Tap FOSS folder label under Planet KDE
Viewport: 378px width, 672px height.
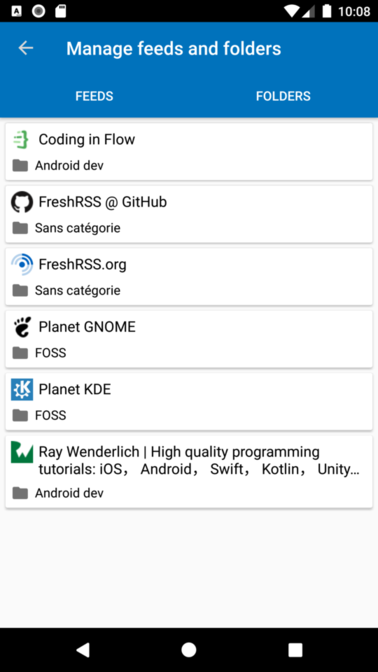coord(51,415)
